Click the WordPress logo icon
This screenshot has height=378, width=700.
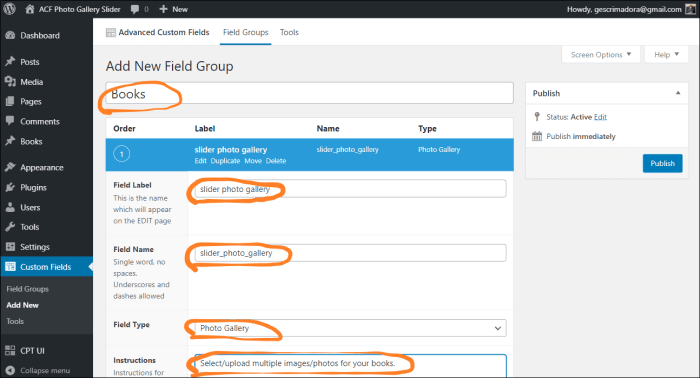9,9
